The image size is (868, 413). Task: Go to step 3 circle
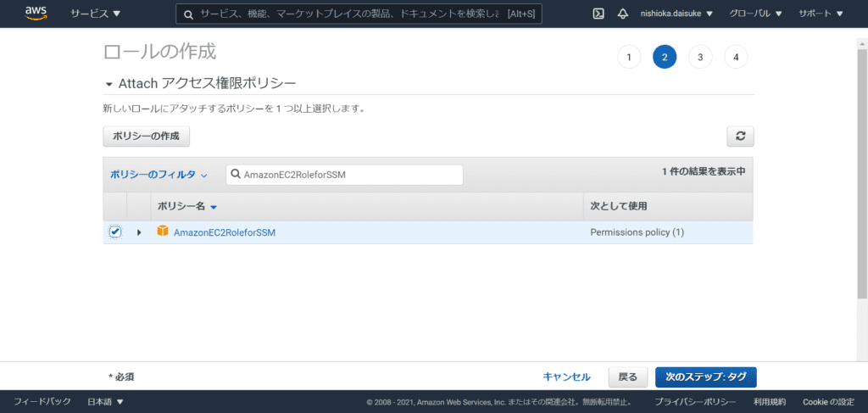click(x=700, y=58)
